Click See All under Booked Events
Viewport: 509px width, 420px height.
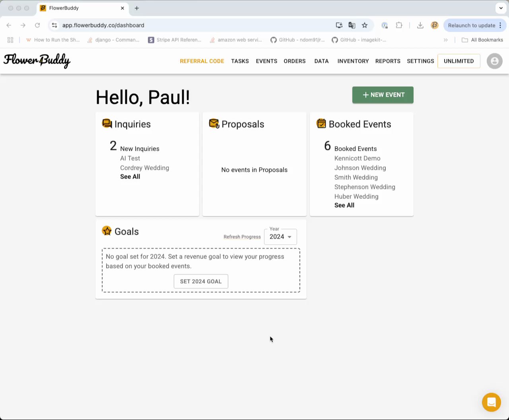point(344,205)
